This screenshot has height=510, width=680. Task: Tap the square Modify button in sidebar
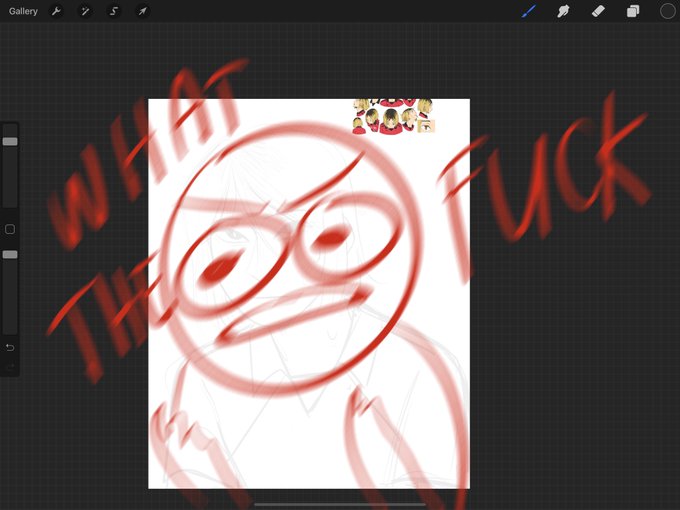click(x=10, y=229)
